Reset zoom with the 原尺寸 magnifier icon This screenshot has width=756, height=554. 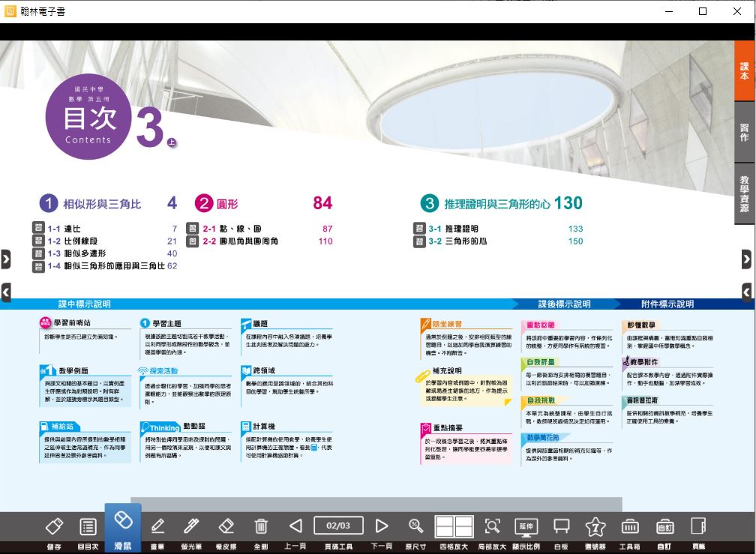[415, 526]
